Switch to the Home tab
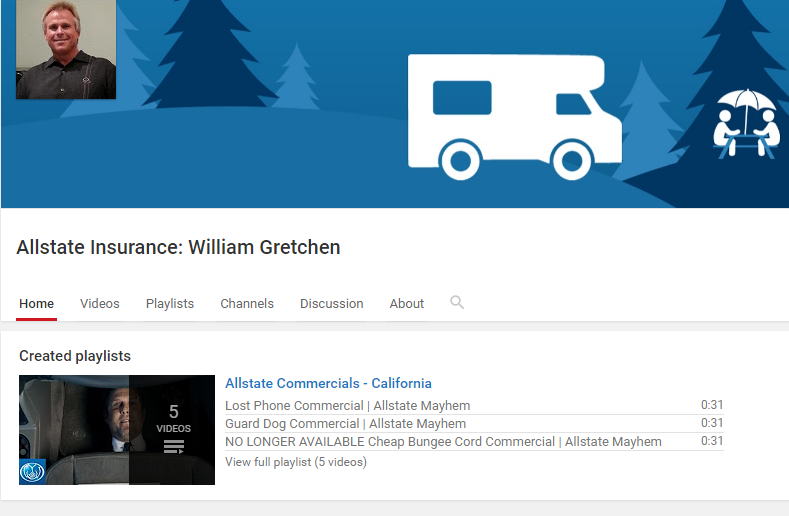The width and height of the screenshot is (789, 516). [x=36, y=304]
